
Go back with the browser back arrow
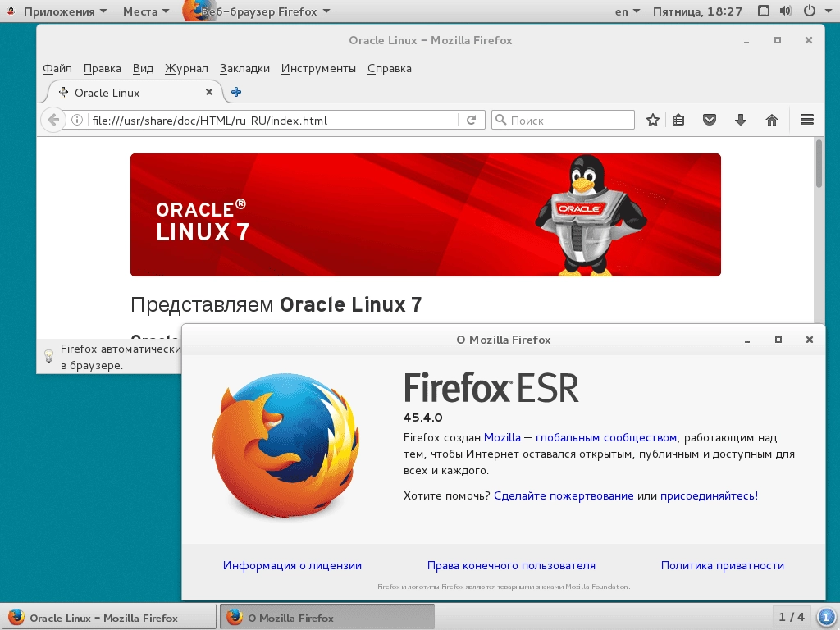tap(53, 120)
